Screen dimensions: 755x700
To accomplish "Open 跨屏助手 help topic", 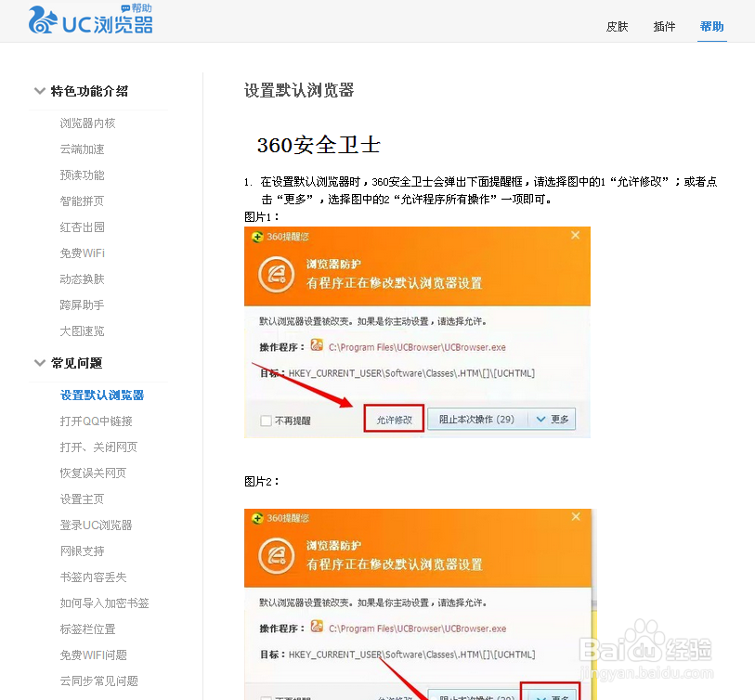I will 82,305.
